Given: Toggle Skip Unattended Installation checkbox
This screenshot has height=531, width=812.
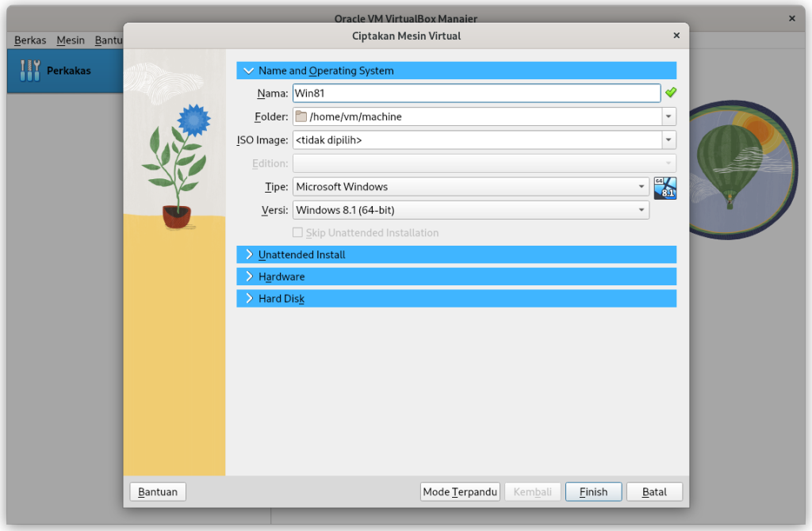Looking at the screenshot, I should (298, 233).
